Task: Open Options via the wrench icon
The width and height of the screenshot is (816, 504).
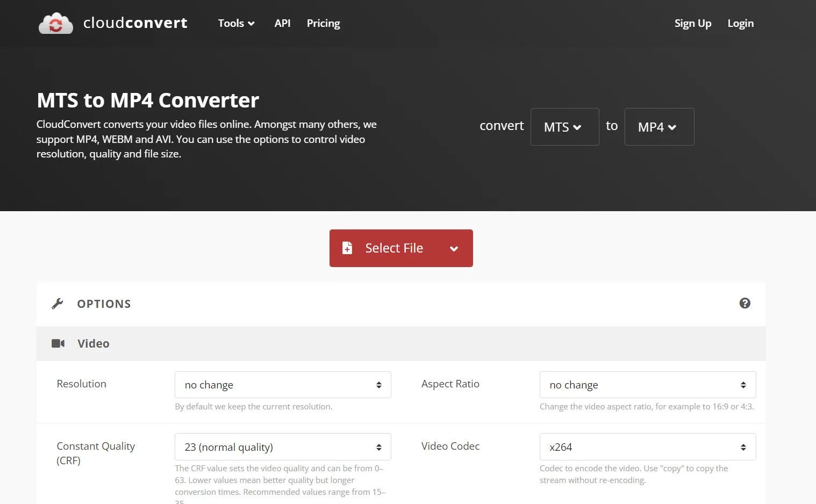Action: coord(58,303)
